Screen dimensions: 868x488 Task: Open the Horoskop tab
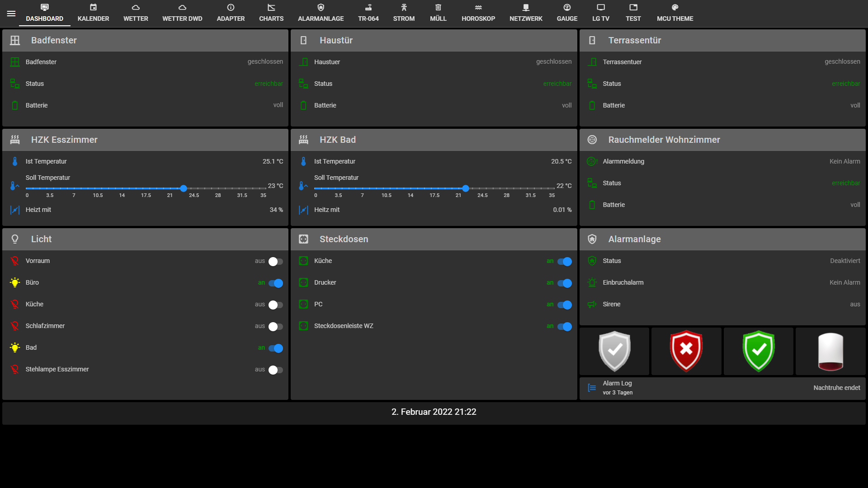click(478, 13)
